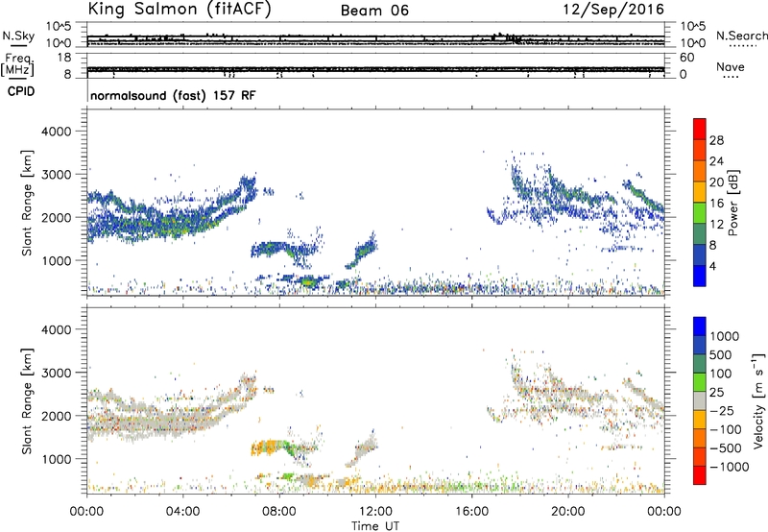Click the 20:00 time tick label
The height and width of the screenshot is (532, 768).
click(x=568, y=512)
